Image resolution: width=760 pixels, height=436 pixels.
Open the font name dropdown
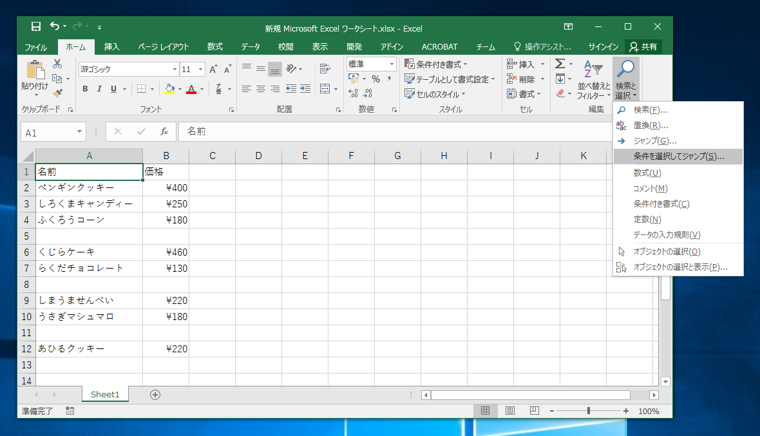click(x=174, y=69)
